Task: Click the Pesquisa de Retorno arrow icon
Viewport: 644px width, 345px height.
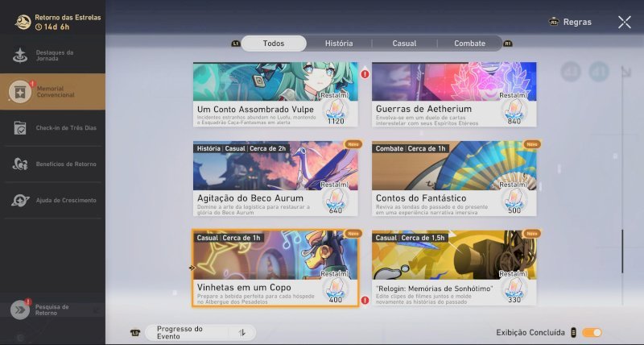Action: click(x=19, y=310)
